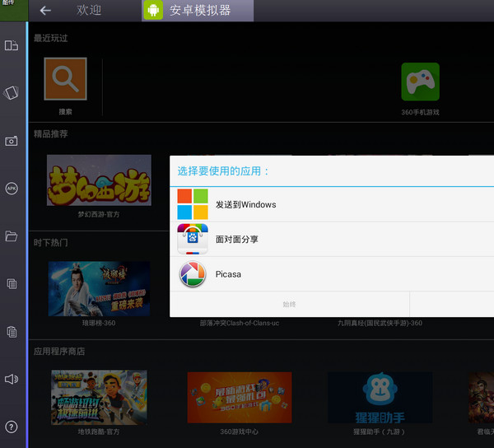The width and height of the screenshot is (494, 448).
Task: Open the 搜索 search app icon
Action: pyautogui.click(x=65, y=79)
